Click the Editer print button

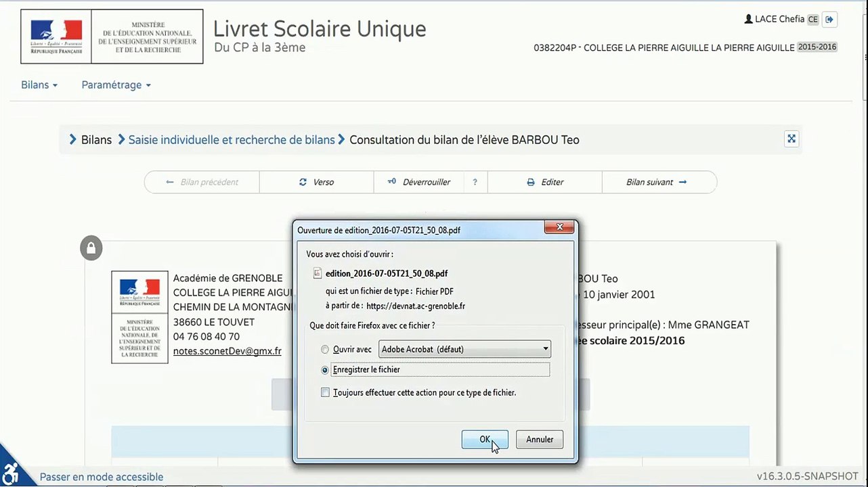coord(545,182)
